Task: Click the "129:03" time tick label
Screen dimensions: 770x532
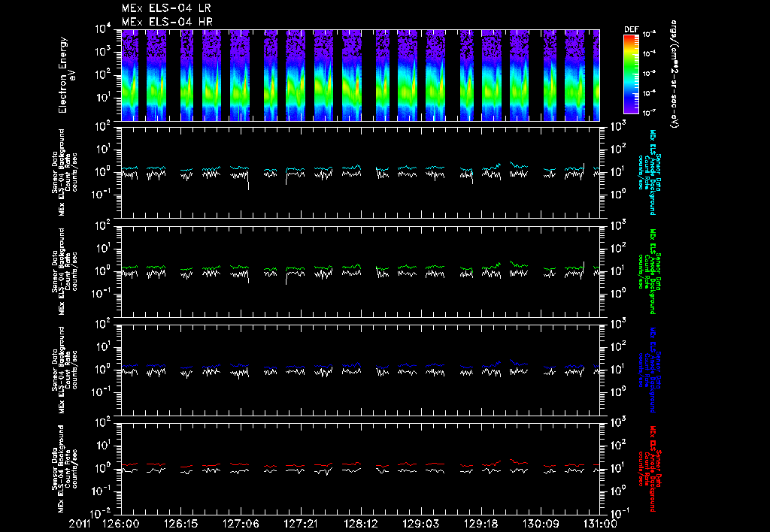Action: [x=421, y=524]
